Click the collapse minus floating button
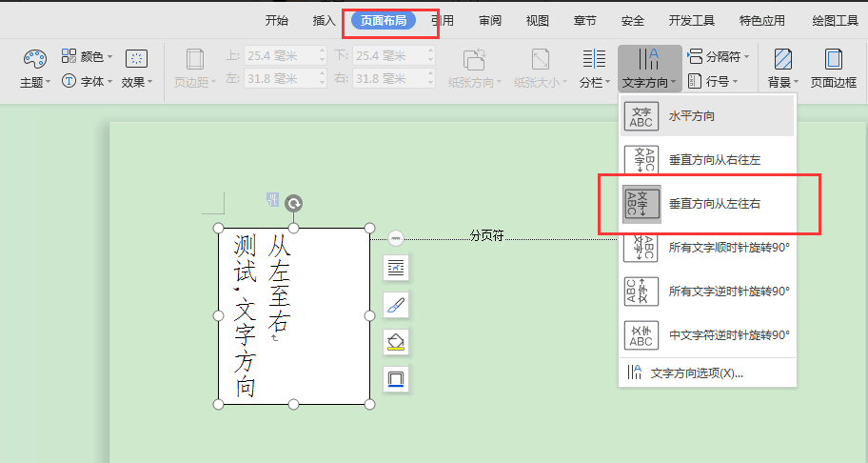The width and height of the screenshot is (868, 463). tap(395, 239)
